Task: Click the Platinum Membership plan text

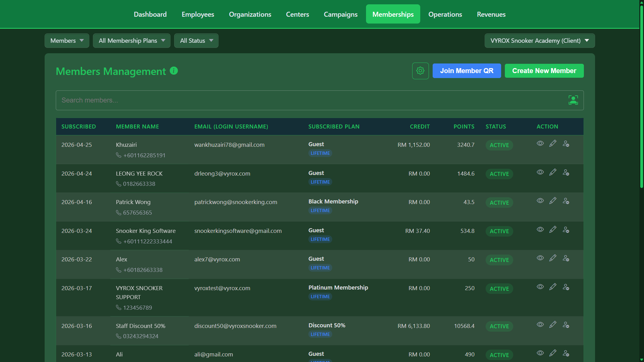Action: [338, 288]
